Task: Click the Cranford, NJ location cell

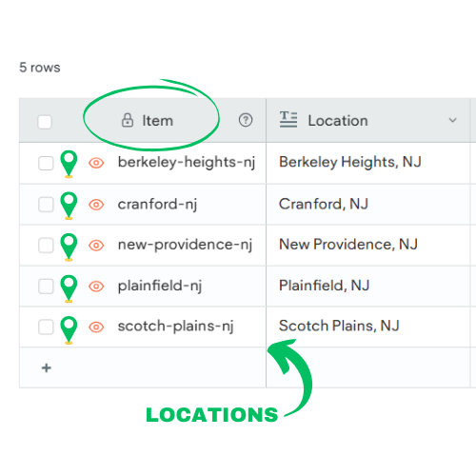Action: pos(367,205)
